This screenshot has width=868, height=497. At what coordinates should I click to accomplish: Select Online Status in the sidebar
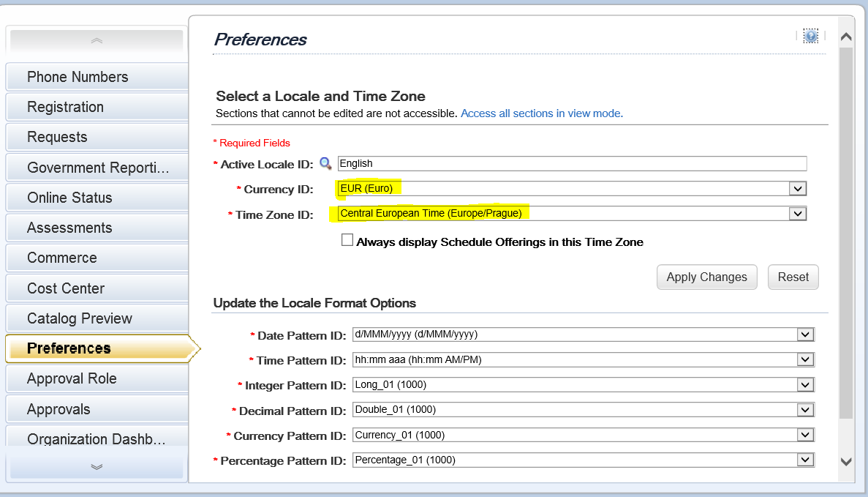click(97, 198)
